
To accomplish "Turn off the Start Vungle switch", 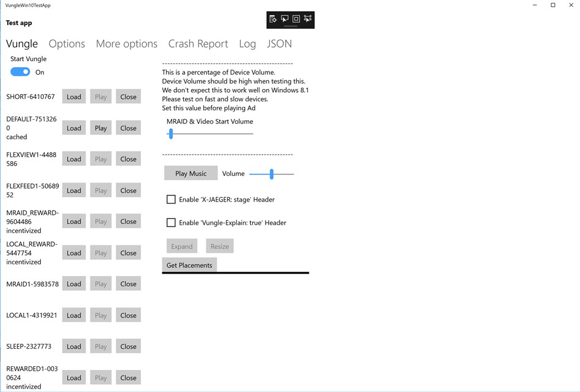I will 20,71.
